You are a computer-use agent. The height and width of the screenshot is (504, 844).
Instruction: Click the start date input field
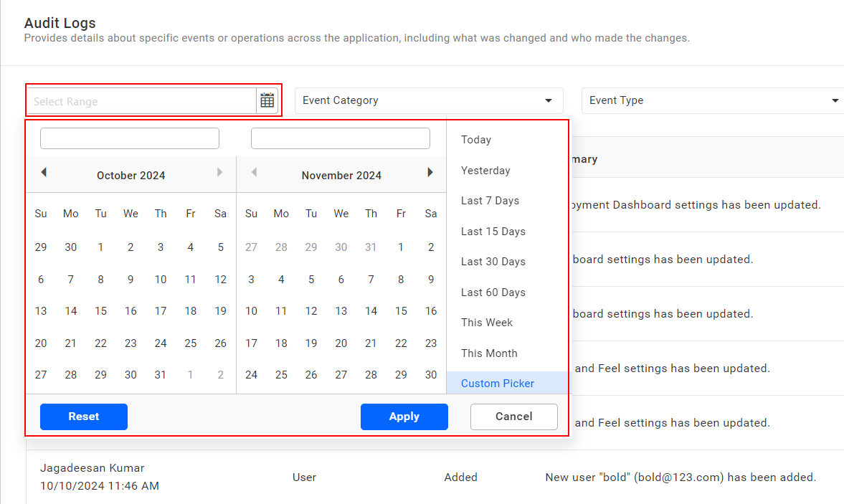coord(129,138)
